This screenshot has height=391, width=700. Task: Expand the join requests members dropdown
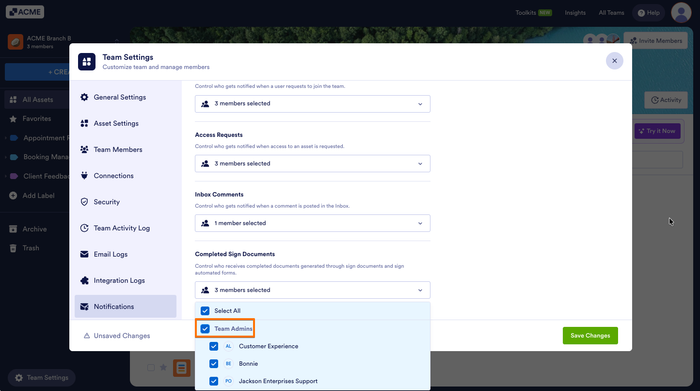pyautogui.click(x=312, y=104)
